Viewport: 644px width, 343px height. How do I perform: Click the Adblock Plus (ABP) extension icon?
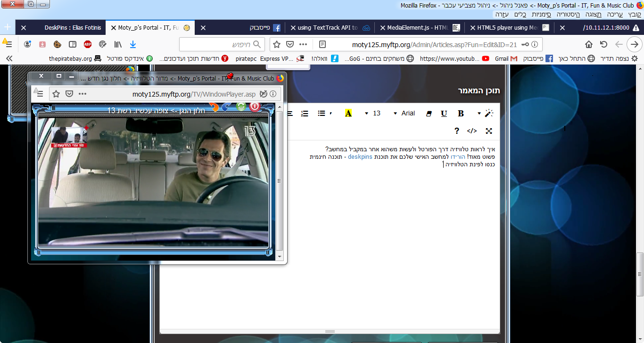point(88,44)
